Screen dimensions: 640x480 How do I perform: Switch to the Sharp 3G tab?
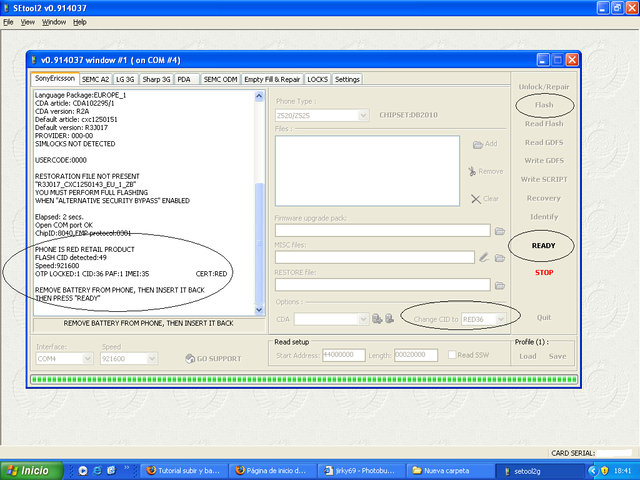coord(156,79)
